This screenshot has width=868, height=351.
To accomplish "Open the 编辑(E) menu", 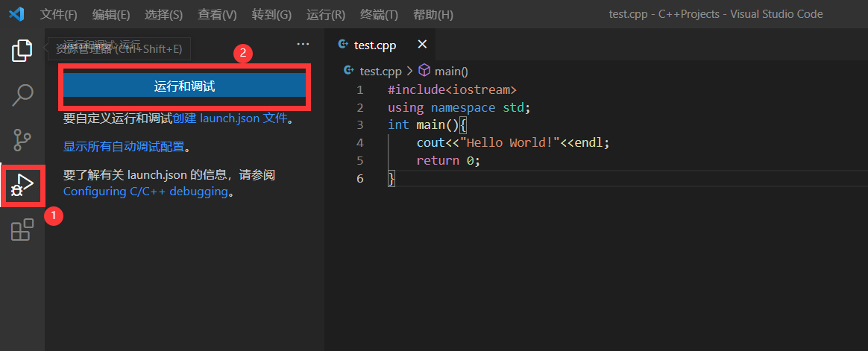I will [x=111, y=14].
